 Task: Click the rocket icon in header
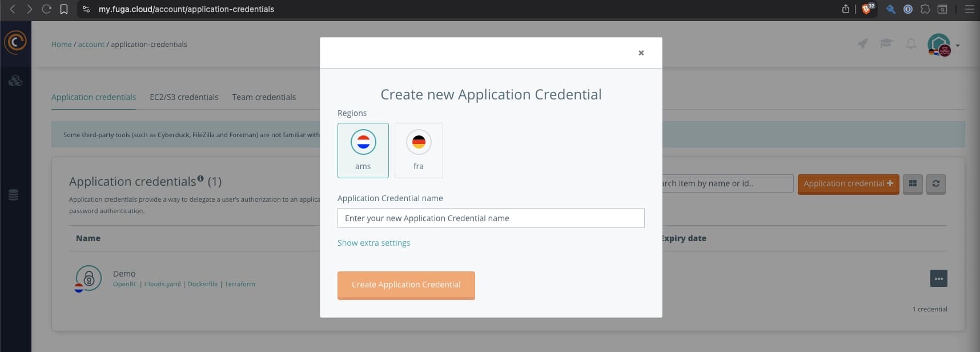click(862, 43)
